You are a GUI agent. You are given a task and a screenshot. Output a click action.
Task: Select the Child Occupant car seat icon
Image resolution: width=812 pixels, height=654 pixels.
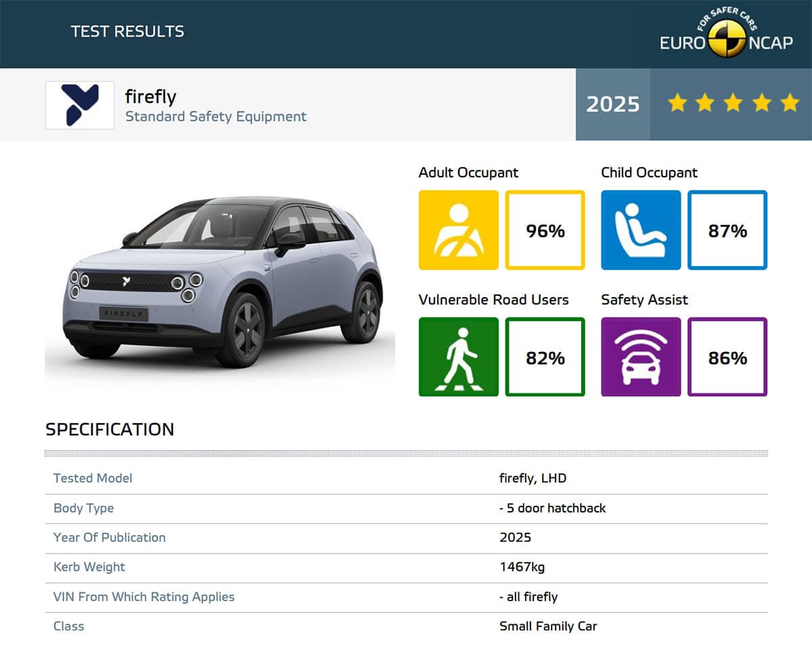pyautogui.click(x=641, y=230)
